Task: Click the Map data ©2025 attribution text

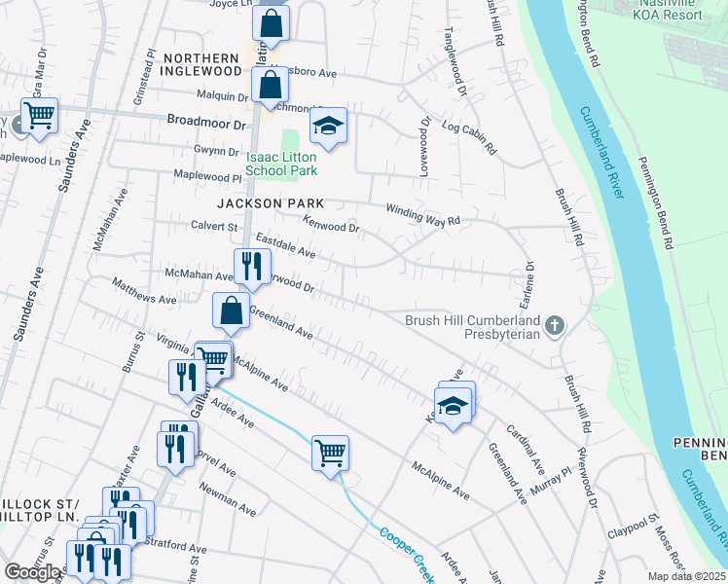Action: pyautogui.click(x=687, y=576)
